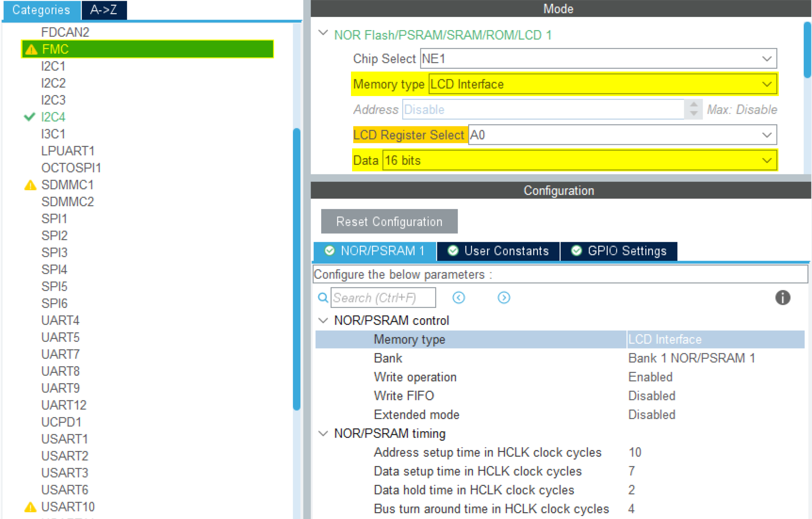Open the Data 16 bits dropdown
Screen dimensions: 812x519
click(x=766, y=160)
